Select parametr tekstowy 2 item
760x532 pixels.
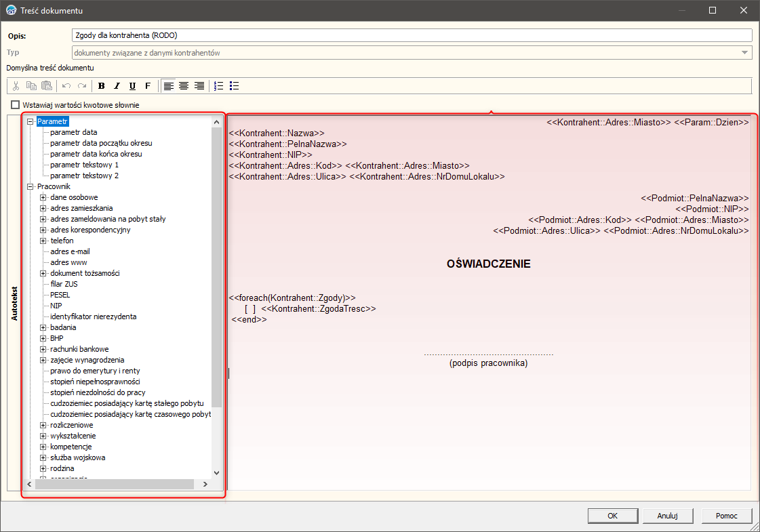point(84,176)
